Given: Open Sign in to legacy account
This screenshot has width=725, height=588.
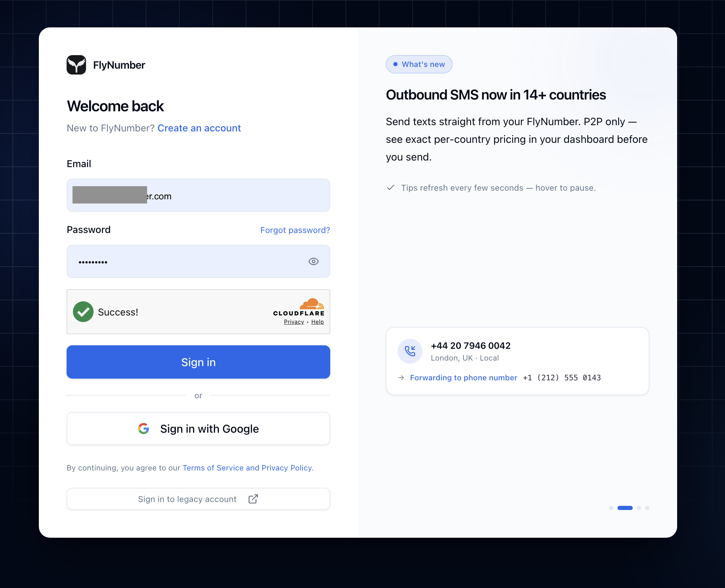Looking at the screenshot, I should tap(198, 499).
